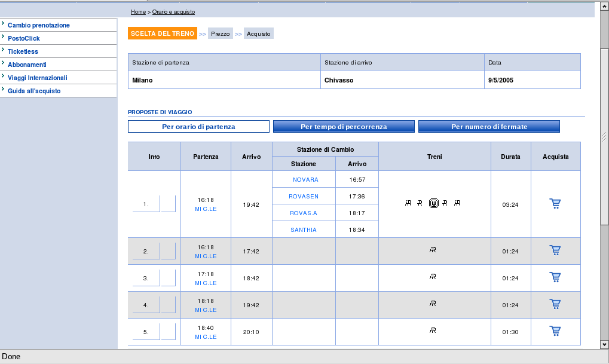Click the 16:57 change arrival time

[357, 180]
